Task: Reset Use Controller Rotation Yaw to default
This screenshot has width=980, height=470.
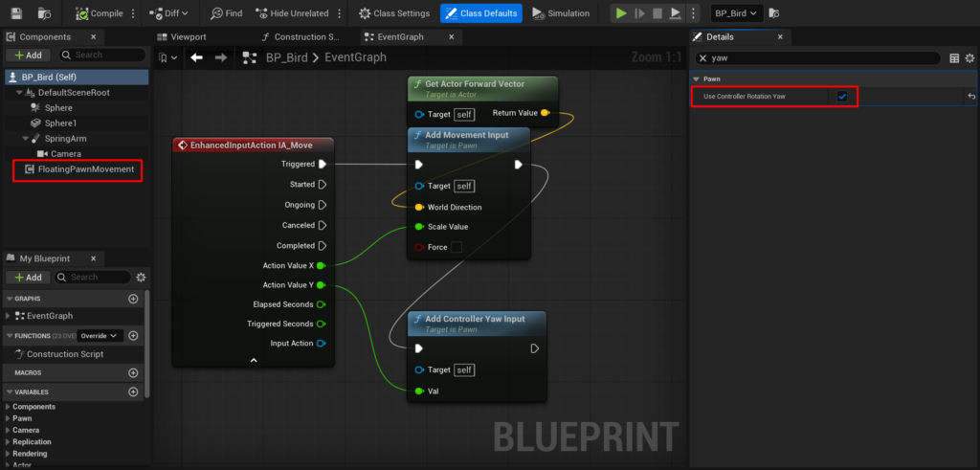Action: tap(971, 97)
